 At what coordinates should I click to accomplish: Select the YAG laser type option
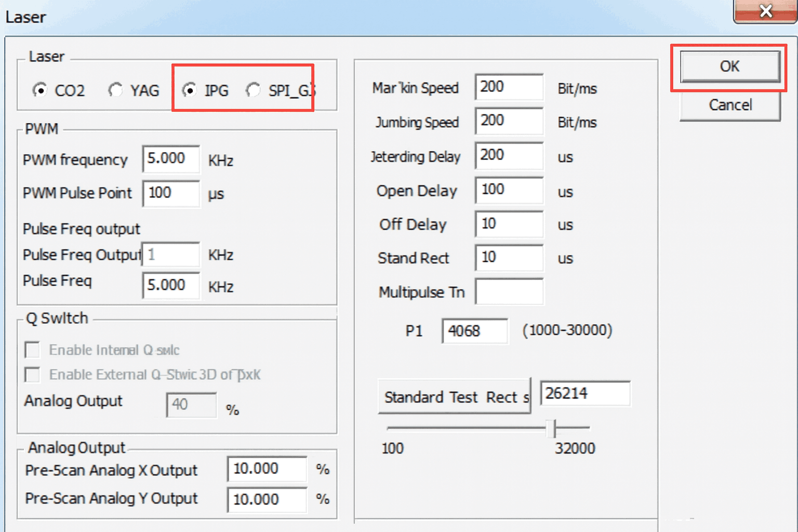(115, 90)
